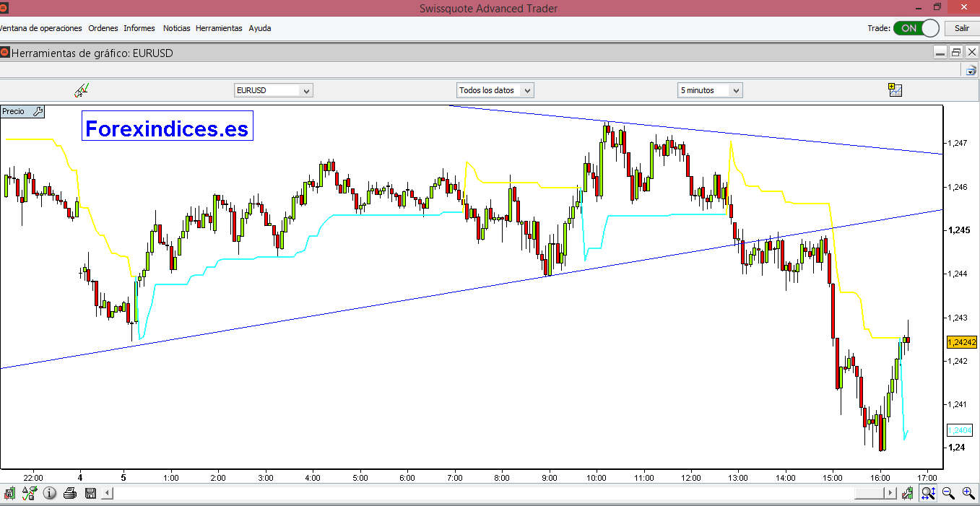Click the Swissquote app icon in title bar

pos(4,9)
